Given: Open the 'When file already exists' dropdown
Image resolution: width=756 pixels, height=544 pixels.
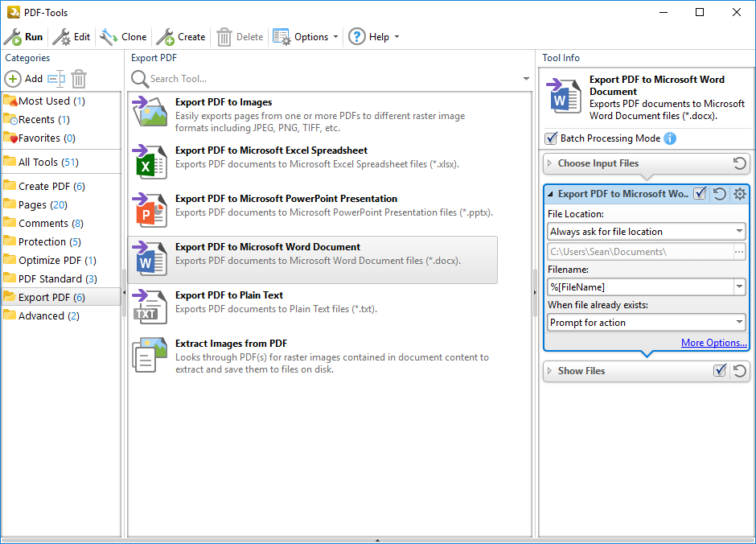Looking at the screenshot, I should coord(647,323).
